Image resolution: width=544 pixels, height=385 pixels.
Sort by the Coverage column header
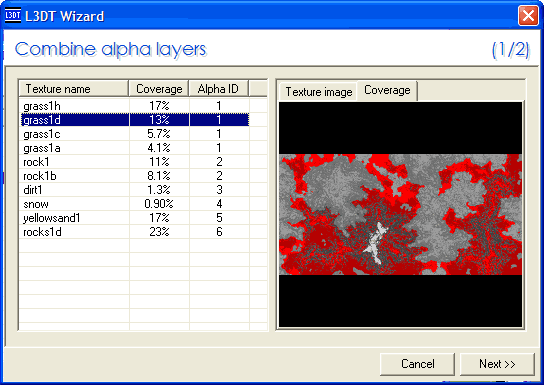(x=159, y=89)
